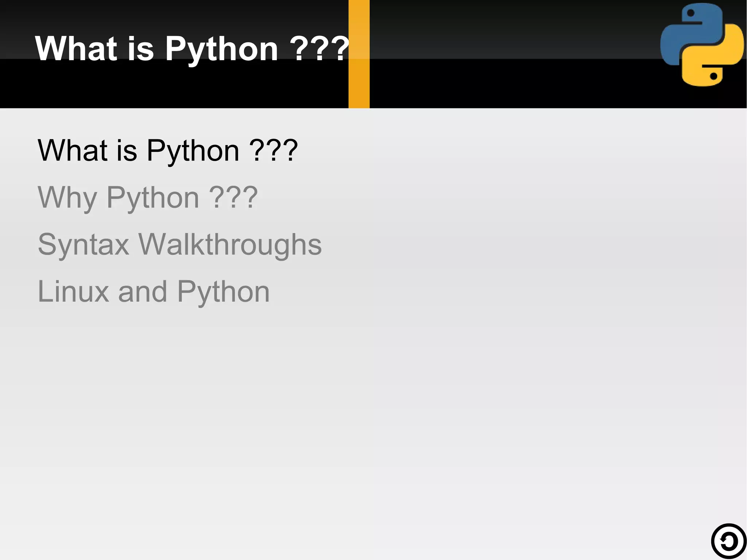The image size is (747, 560).
Task: Click the question marks in the white title
Action: click(320, 49)
